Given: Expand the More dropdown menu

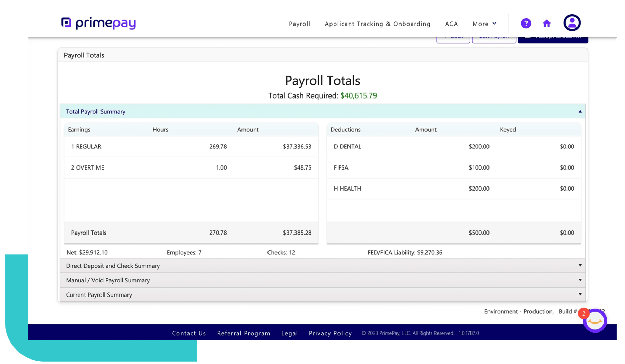Looking at the screenshot, I should click(x=484, y=24).
